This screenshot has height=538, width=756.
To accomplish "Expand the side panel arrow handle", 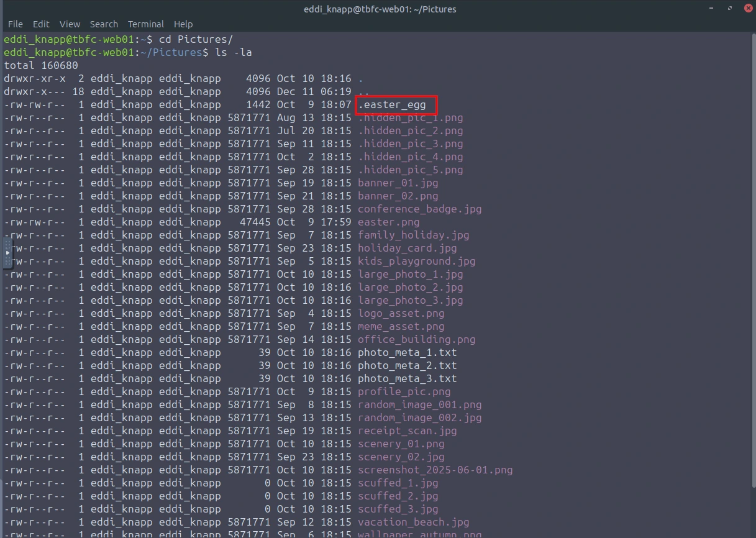I will click(x=7, y=253).
